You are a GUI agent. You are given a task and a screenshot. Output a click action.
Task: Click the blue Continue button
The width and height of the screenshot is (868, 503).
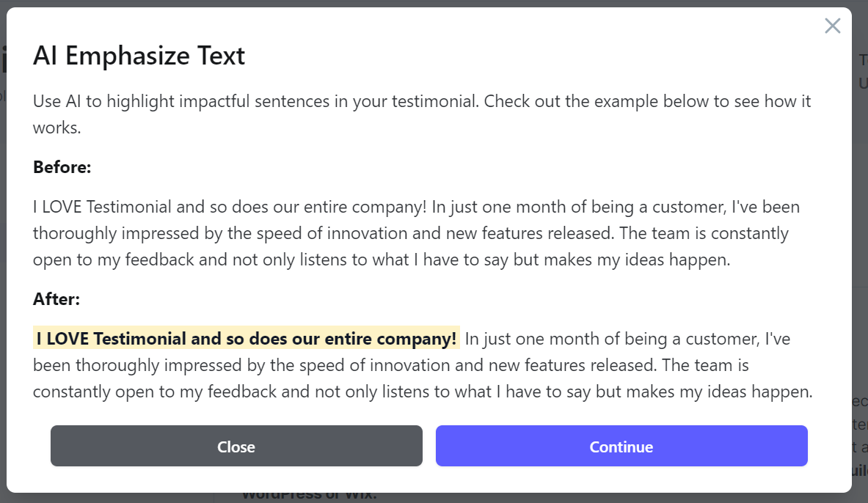tap(621, 446)
